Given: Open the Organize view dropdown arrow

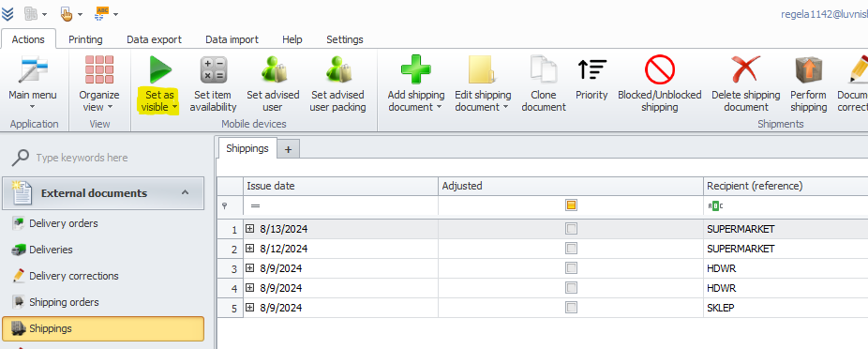Looking at the screenshot, I should [110, 108].
